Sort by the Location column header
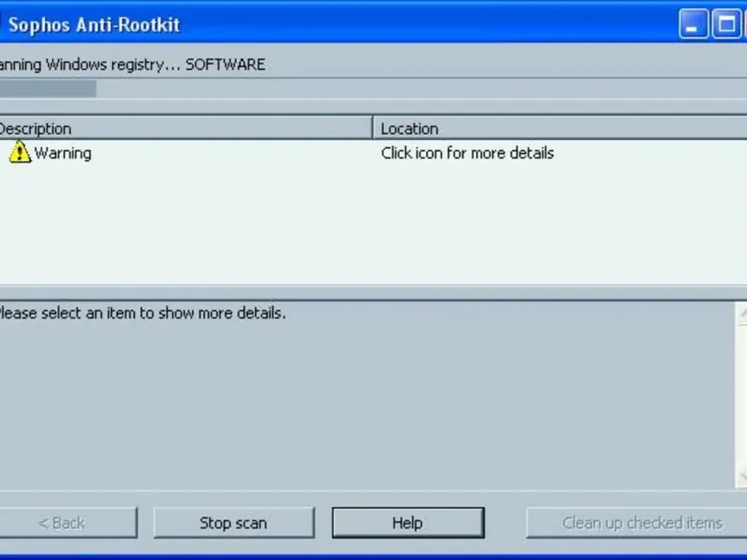This screenshot has height=560, width=747. pyautogui.click(x=560, y=129)
